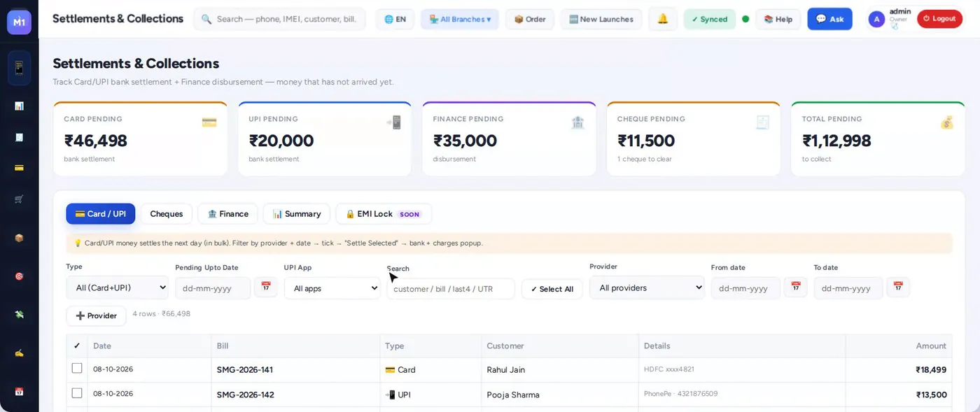The height and width of the screenshot is (412, 980).
Task: Click the Synced status button
Action: [x=710, y=19]
